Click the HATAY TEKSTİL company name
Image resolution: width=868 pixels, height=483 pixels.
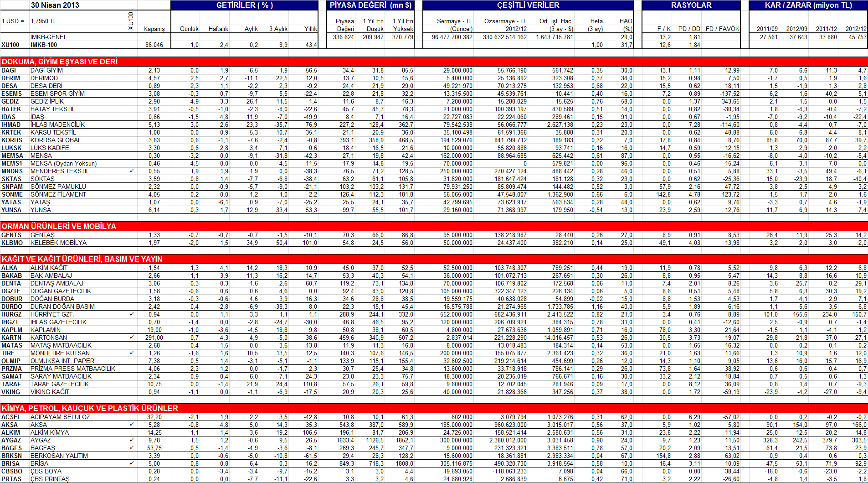(x=53, y=109)
